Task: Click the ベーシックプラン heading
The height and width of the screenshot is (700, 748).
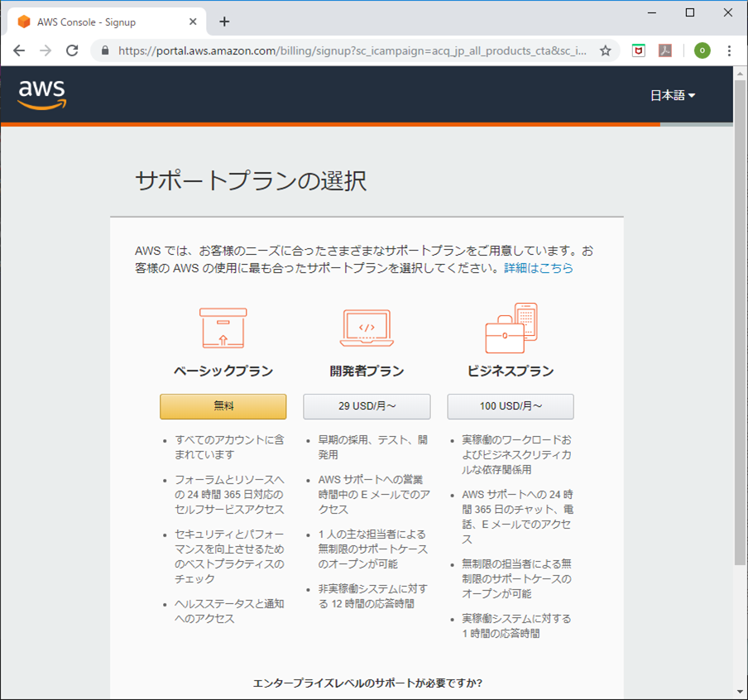Action: [223, 371]
